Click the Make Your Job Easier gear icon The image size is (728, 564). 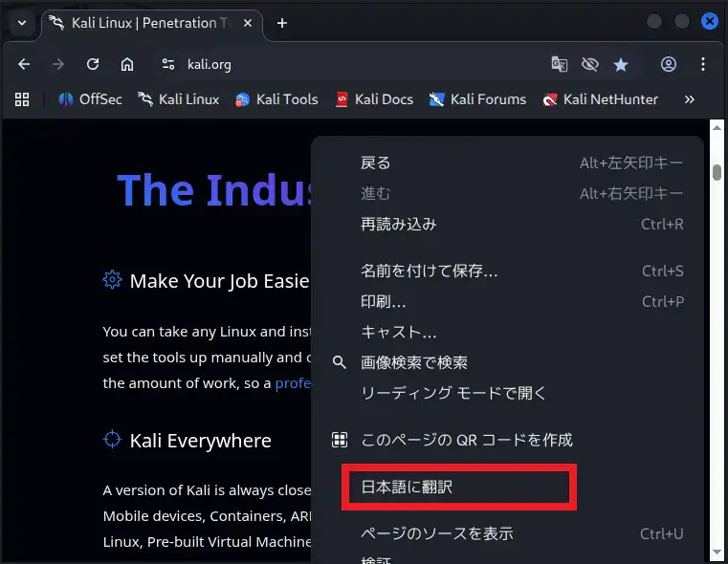pos(112,280)
